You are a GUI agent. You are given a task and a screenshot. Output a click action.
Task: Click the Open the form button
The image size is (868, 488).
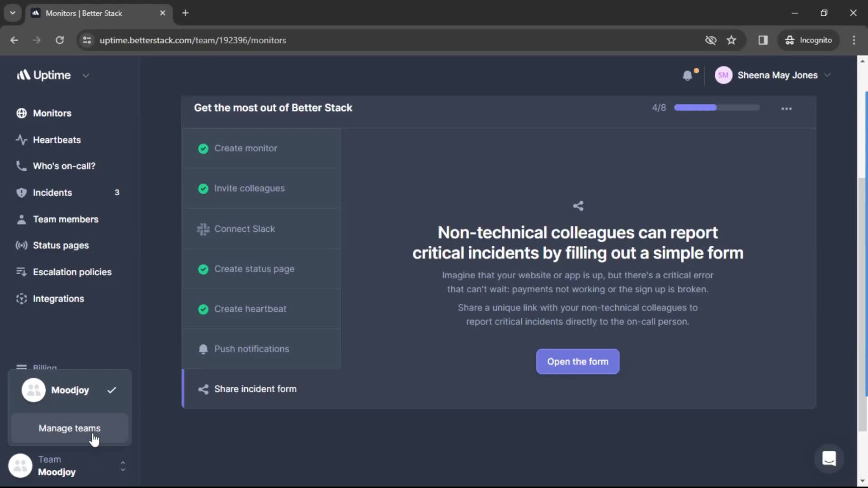coord(578,361)
